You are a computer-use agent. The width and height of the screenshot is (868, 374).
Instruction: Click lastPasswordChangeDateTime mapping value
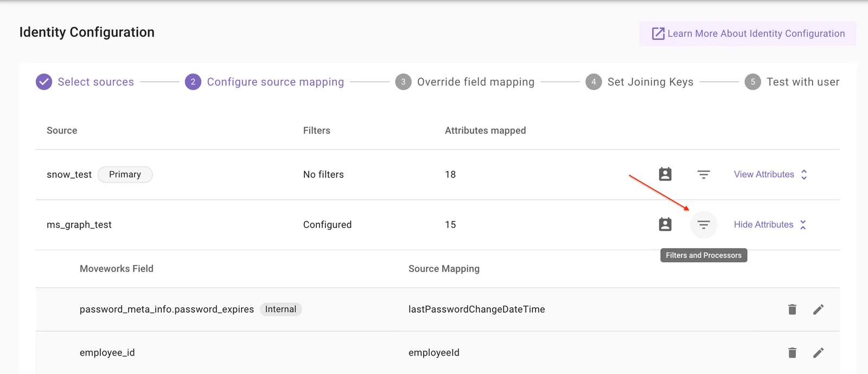pos(477,309)
